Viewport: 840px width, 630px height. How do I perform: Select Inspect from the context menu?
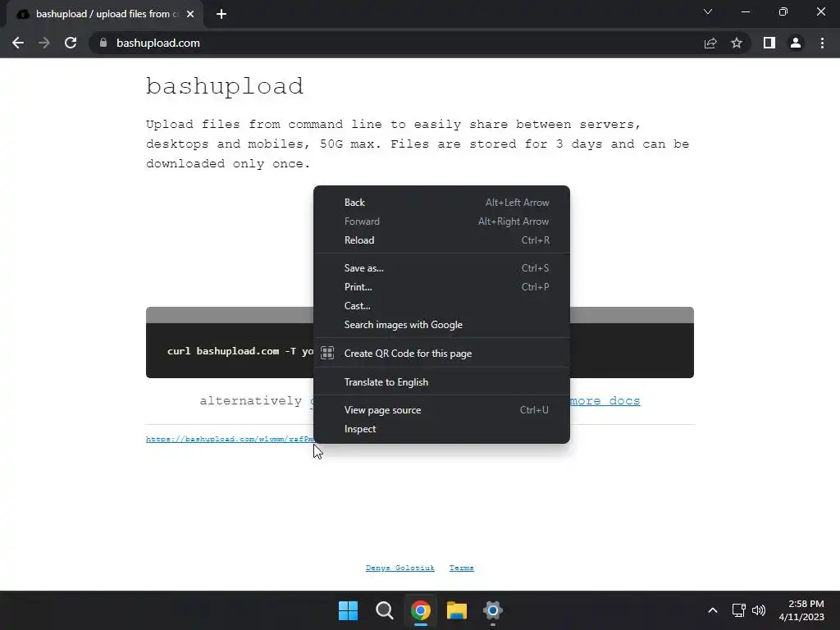441,429
